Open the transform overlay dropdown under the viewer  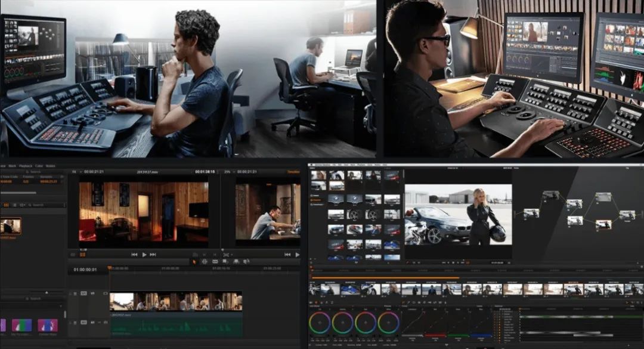[227, 255]
